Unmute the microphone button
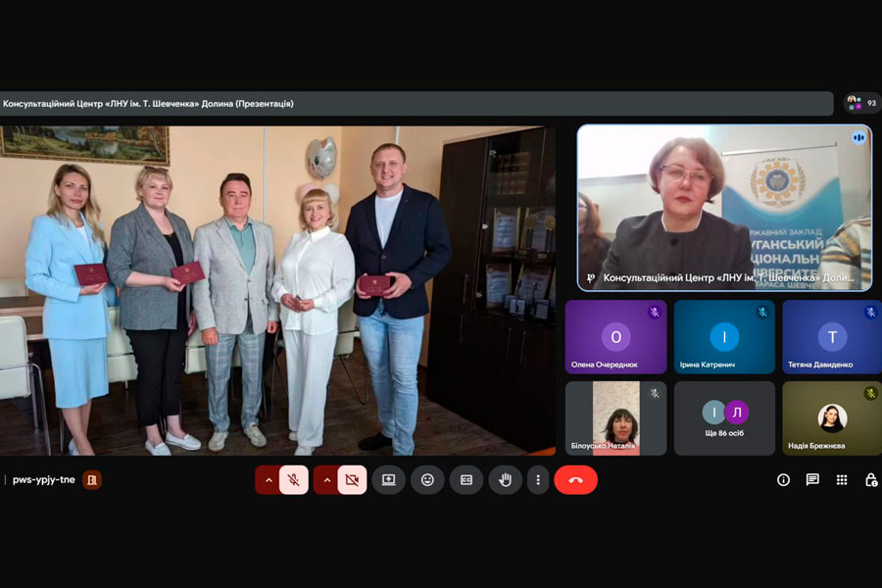The height and width of the screenshot is (588, 882). [294, 480]
